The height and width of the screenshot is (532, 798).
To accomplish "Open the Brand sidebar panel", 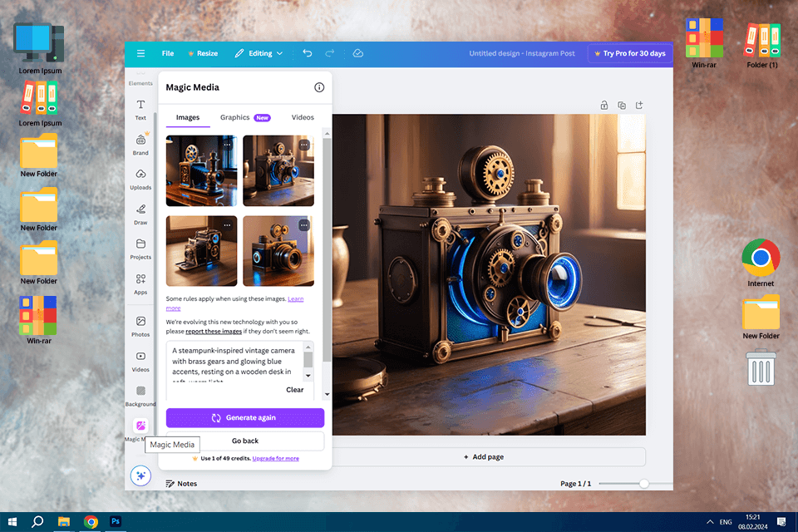I will (x=140, y=145).
